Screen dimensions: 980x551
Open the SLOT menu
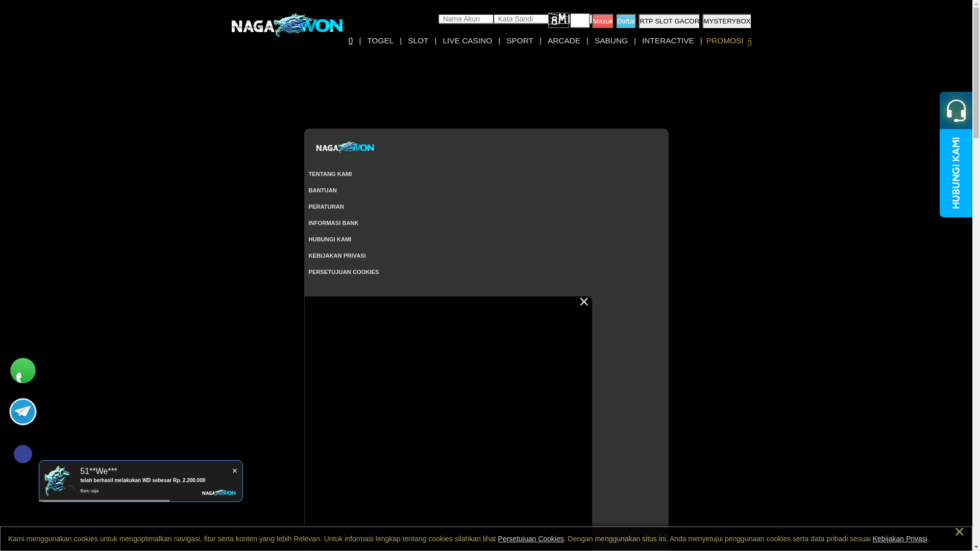click(418, 41)
